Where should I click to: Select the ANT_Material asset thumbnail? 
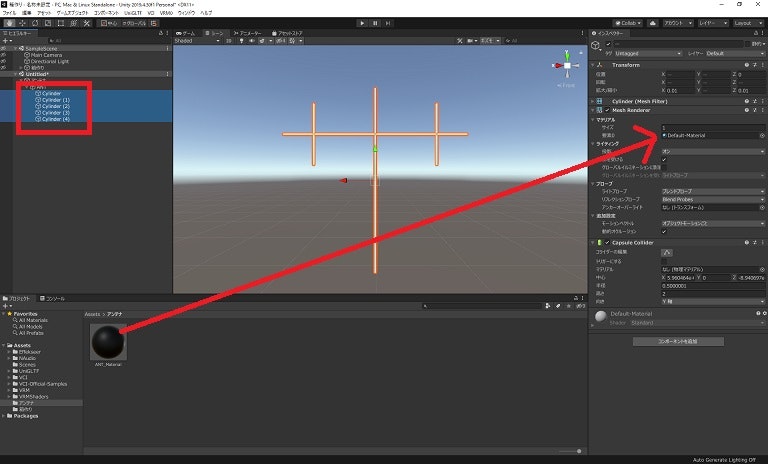[x=108, y=342]
